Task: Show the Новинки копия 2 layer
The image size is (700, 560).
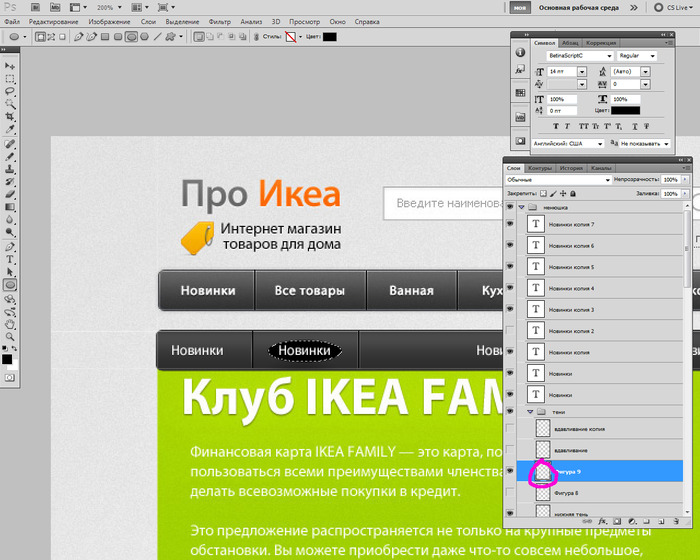Action: coord(510,330)
